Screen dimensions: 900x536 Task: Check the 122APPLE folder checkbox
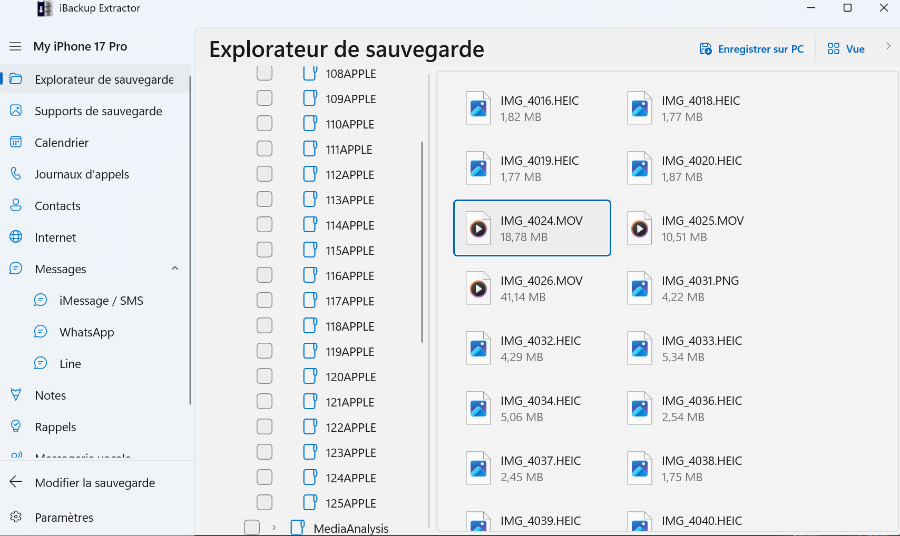tap(264, 426)
